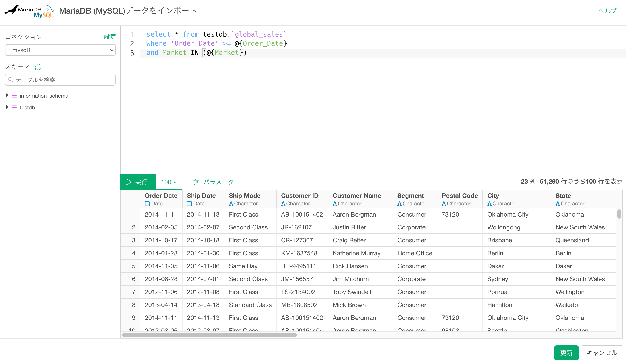Click the Segment character type icon
The image size is (626, 364).
399,204
